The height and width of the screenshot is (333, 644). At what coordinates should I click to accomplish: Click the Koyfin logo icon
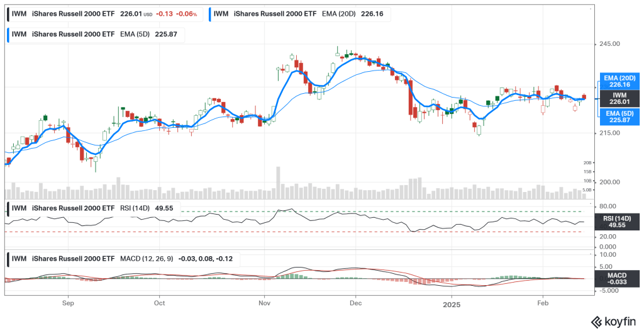point(595,322)
